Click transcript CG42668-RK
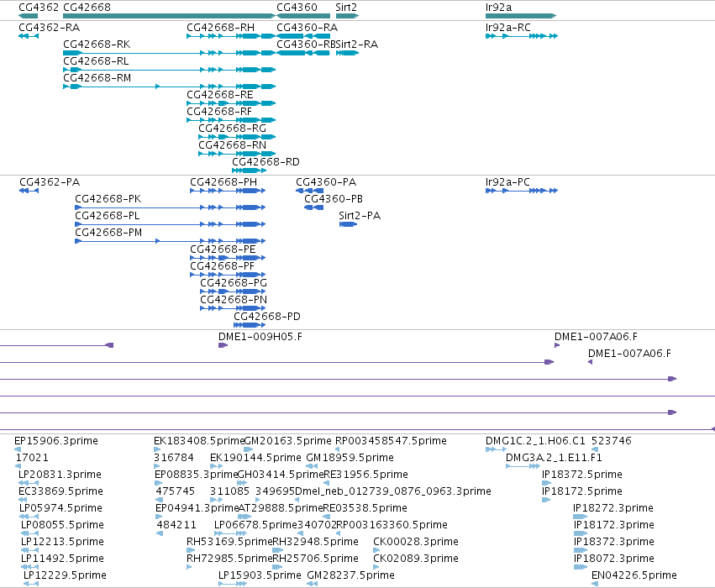This screenshot has width=715, height=588. point(97,45)
